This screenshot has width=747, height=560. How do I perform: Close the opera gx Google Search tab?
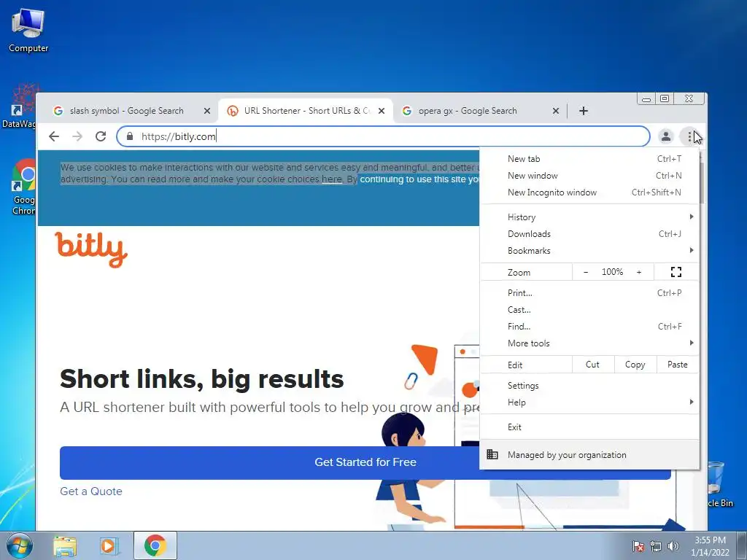[x=555, y=111]
